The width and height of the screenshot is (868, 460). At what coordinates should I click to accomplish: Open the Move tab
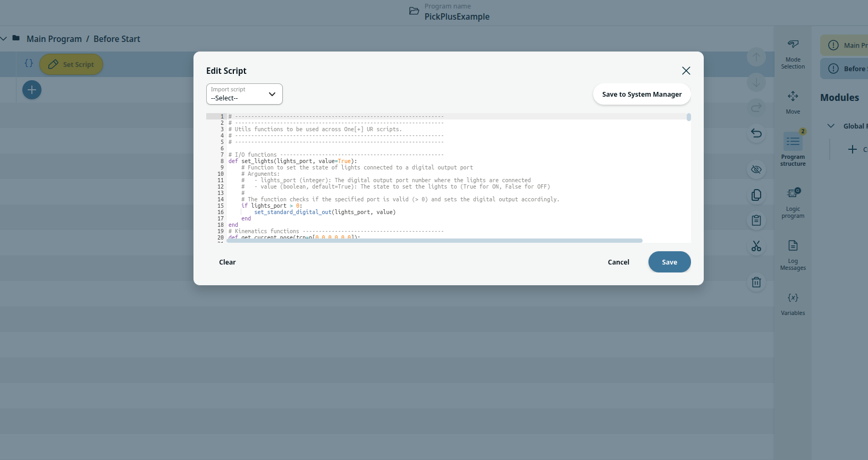793,103
